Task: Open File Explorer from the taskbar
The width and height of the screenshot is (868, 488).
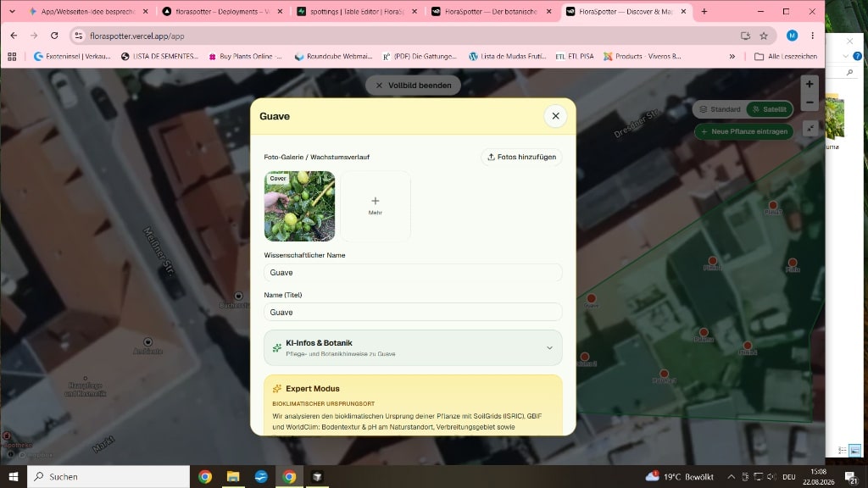Action: pos(233,476)
